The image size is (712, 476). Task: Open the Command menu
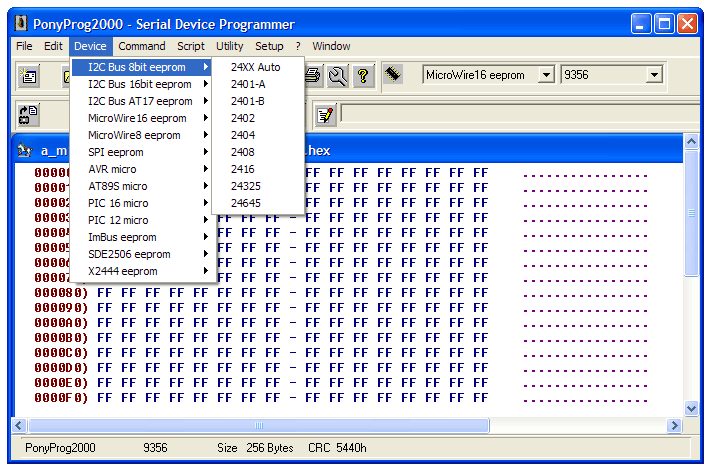[142, 46]
